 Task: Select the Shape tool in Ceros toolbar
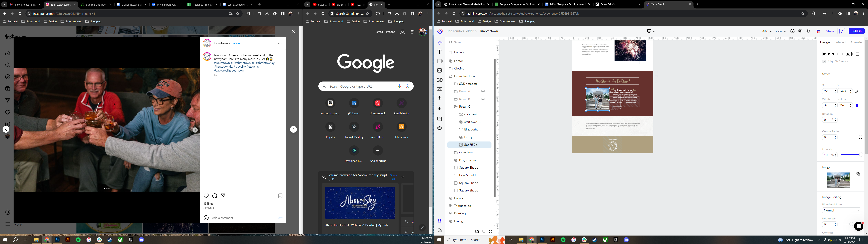(439, 61)
